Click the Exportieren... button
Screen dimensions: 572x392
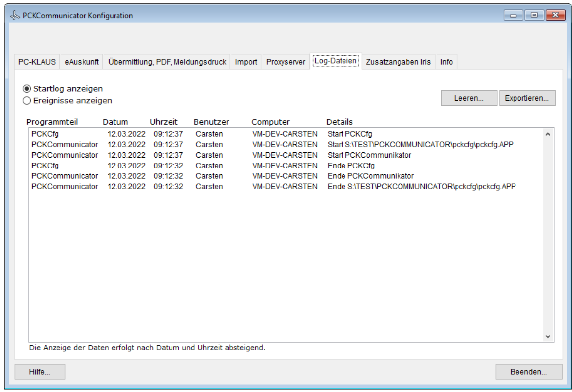(x=526, y=98)
